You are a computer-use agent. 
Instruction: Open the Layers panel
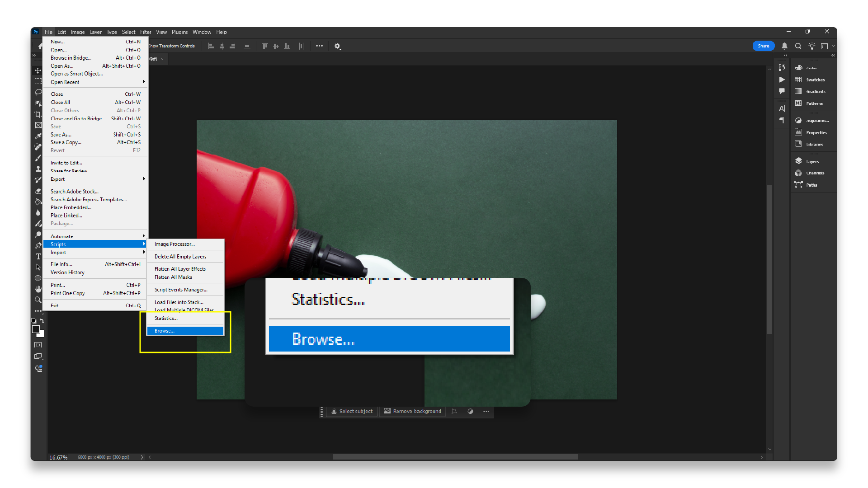812,161
